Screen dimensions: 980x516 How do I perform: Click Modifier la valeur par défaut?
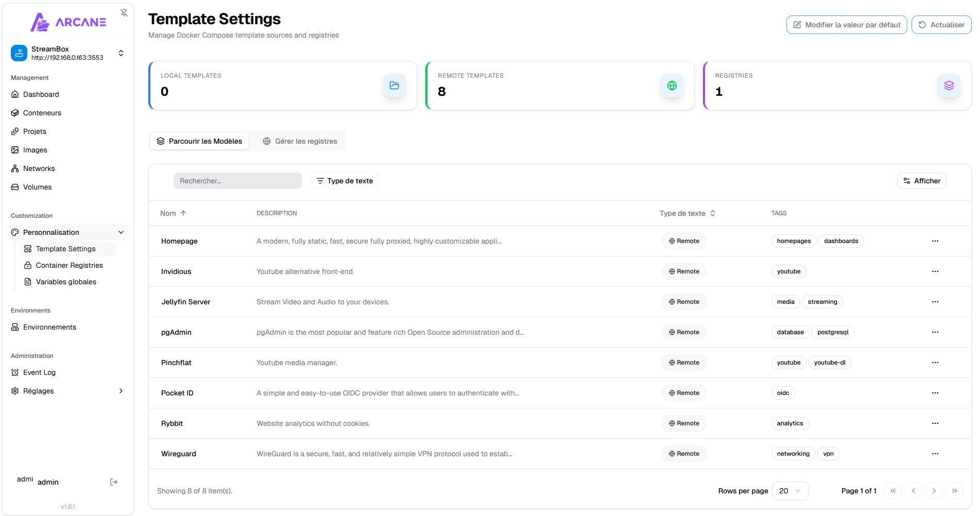[846, 25]
